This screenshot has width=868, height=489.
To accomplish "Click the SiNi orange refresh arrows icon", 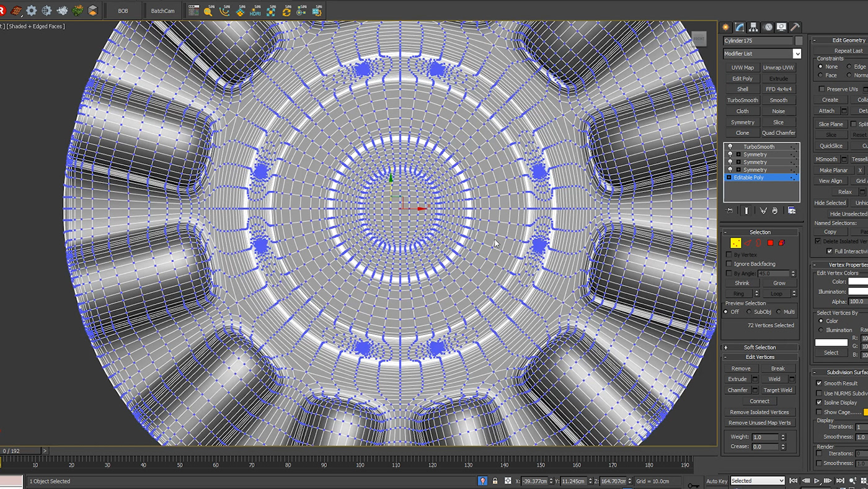I will pos(286,11).
